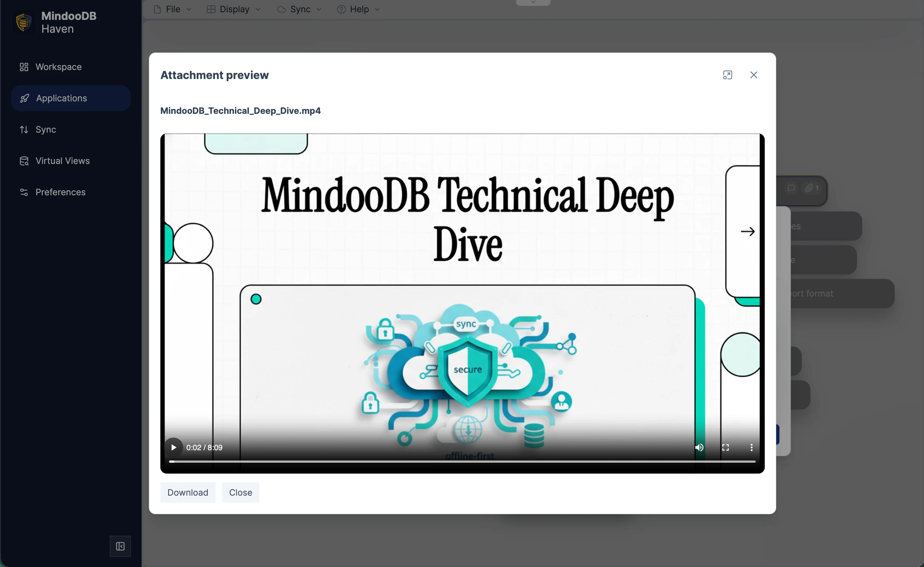Open the Help dropdown

coord(357,9)
